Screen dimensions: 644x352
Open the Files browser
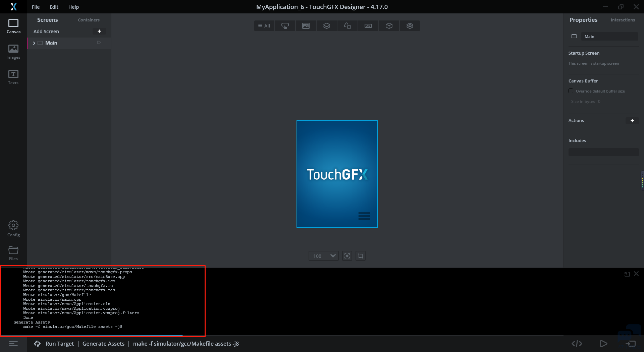click(x=13, y=253)
